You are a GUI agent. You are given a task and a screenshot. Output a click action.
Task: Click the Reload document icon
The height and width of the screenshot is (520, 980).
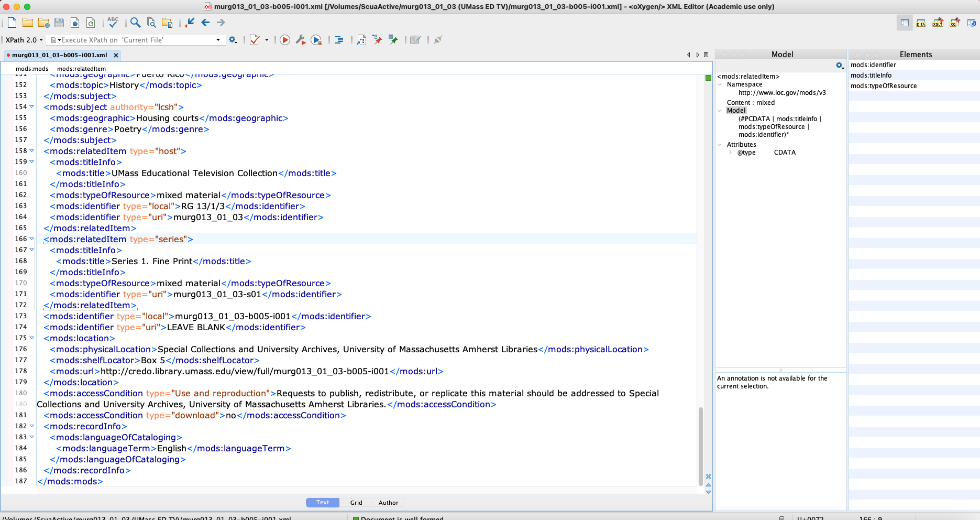pyautogui.click(x=91, y=23)
